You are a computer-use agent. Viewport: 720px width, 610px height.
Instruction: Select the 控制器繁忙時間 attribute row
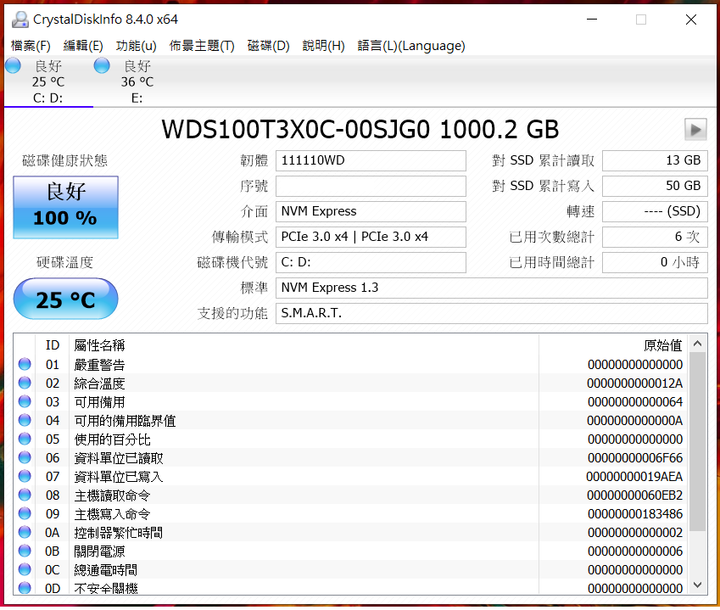[351, 532]
